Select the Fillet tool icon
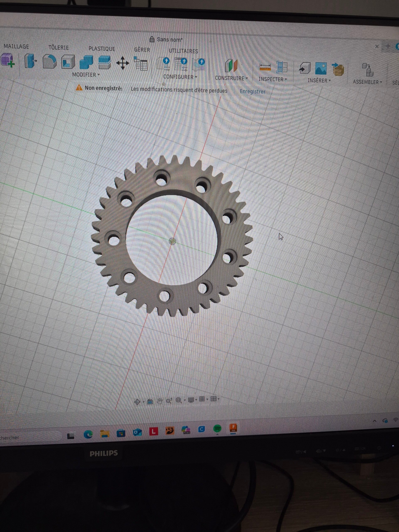Screen dimensions: 399x532 tap(49, 62)
